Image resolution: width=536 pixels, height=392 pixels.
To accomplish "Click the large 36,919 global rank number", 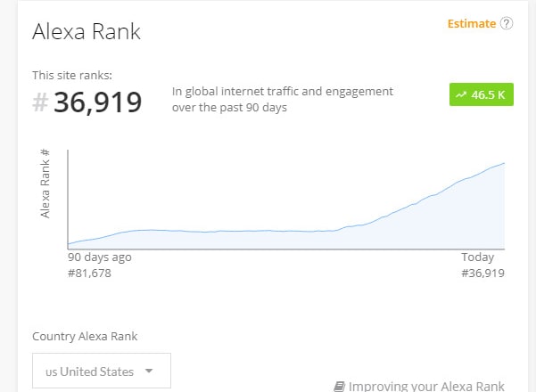I will point(98,102).
